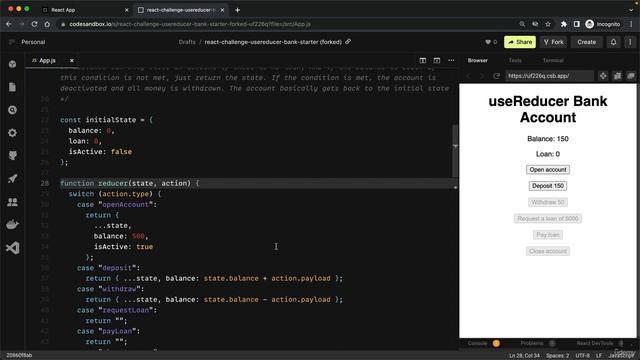Viewport: 640px width, 360px height.
Task: Click Open account in preview
Action: tap(548, 169)
